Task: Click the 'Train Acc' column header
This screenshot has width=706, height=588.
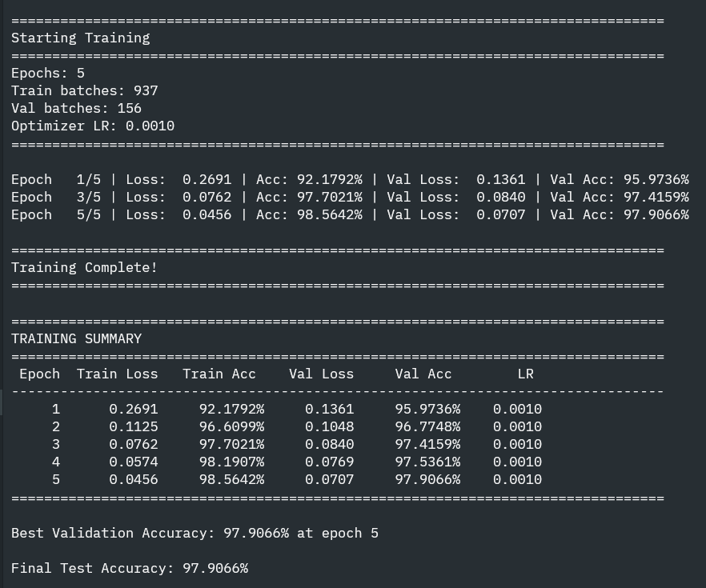Action: point(219,374)
